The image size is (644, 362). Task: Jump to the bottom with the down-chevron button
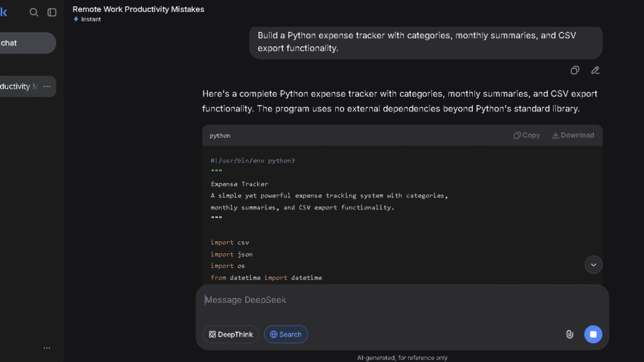[x=594, y=265]
